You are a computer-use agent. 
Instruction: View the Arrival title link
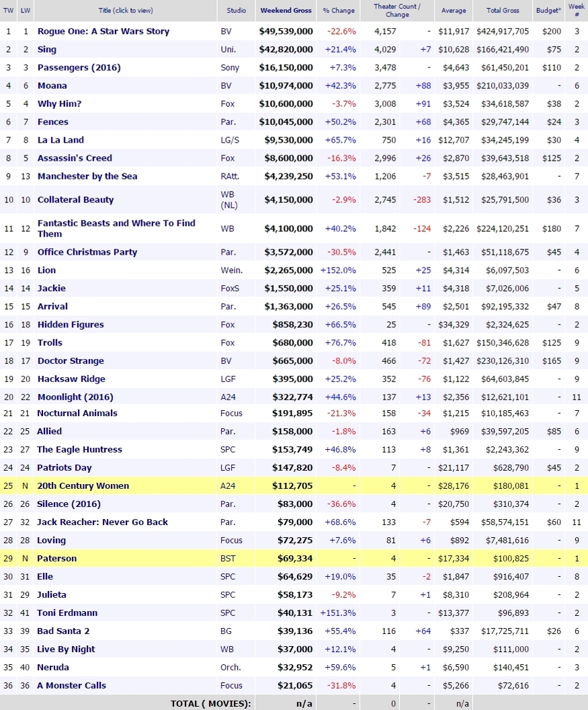(x=52, y=306)
